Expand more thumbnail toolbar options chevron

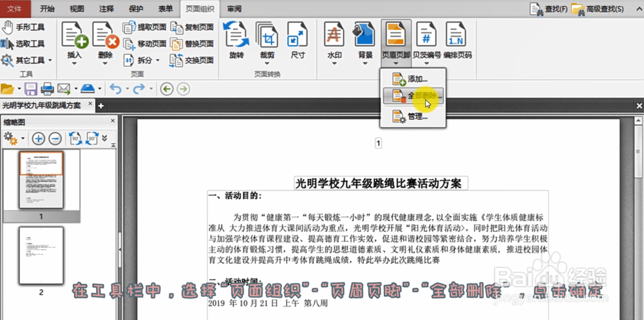click(104, 138)
